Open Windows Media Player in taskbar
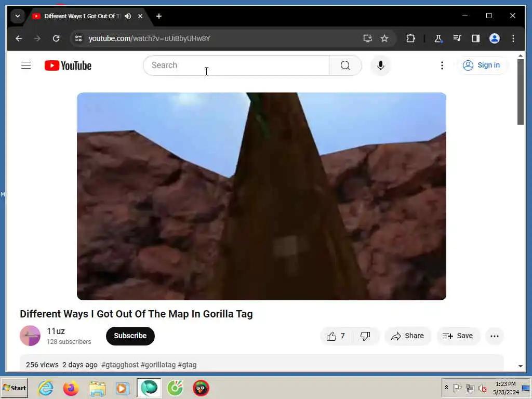This screenshot has height=399, width=532. [123, 388]
